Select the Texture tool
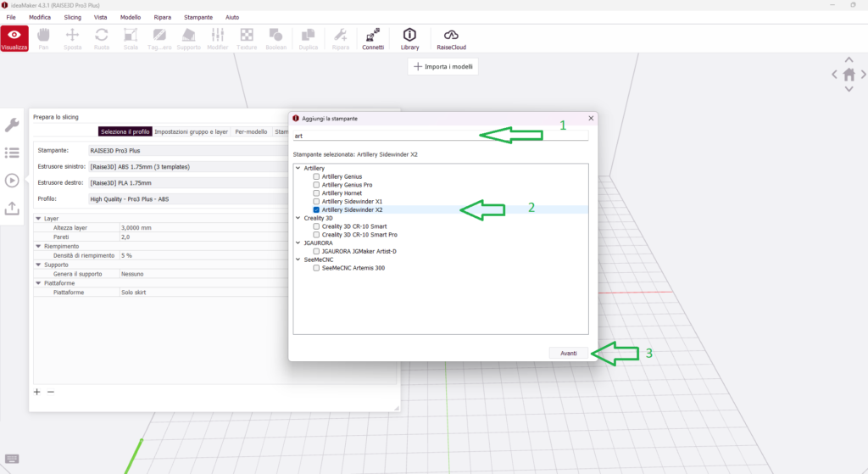Screen dimensions: 868x474 point(247,39)
